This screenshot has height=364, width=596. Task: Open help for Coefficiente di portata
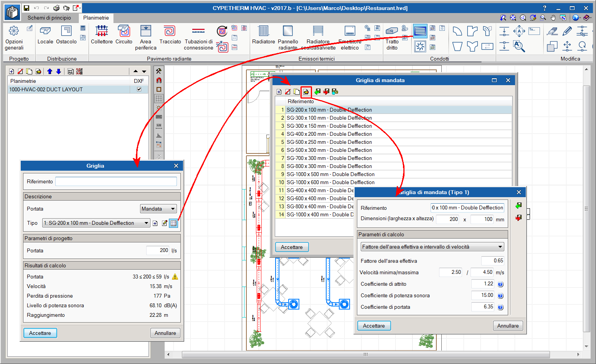tap(500, 307)
